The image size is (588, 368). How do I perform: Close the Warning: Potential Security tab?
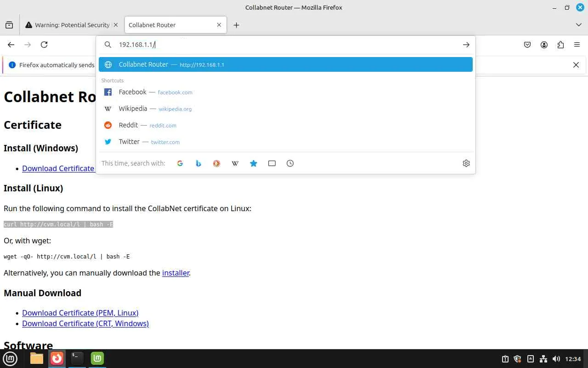point(115,25)
